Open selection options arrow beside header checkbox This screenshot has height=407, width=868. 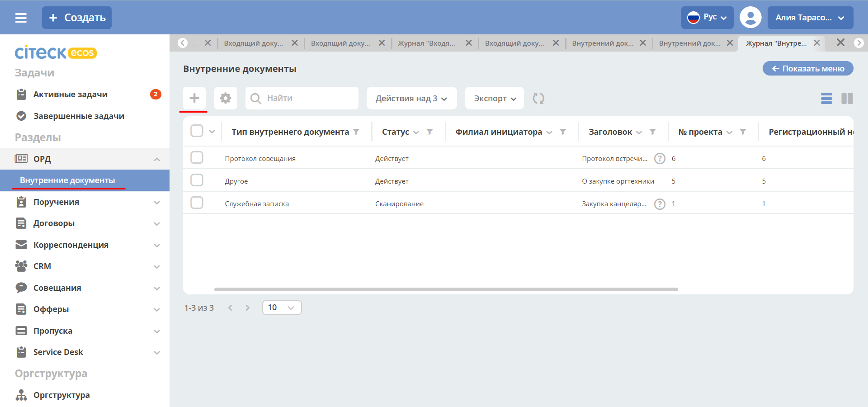tap(212, 132)
